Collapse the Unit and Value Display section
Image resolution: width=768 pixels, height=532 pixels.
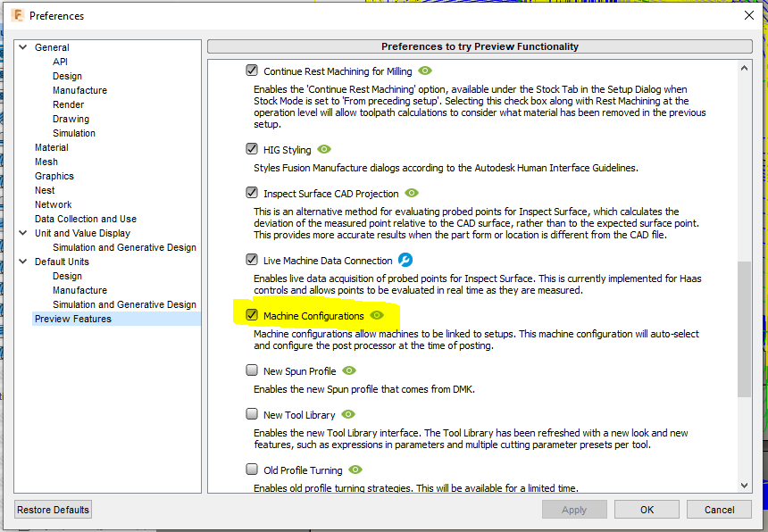[22, 233]
